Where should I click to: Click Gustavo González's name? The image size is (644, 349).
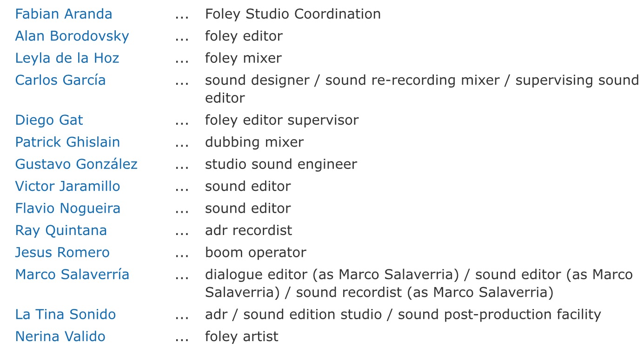coord(76,164)
